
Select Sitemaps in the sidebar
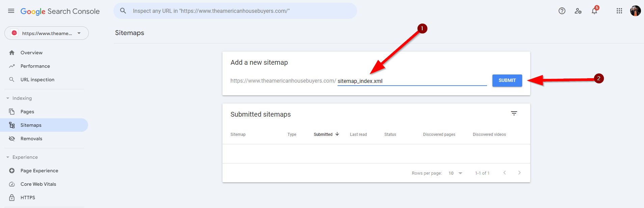tap(44, 125)
